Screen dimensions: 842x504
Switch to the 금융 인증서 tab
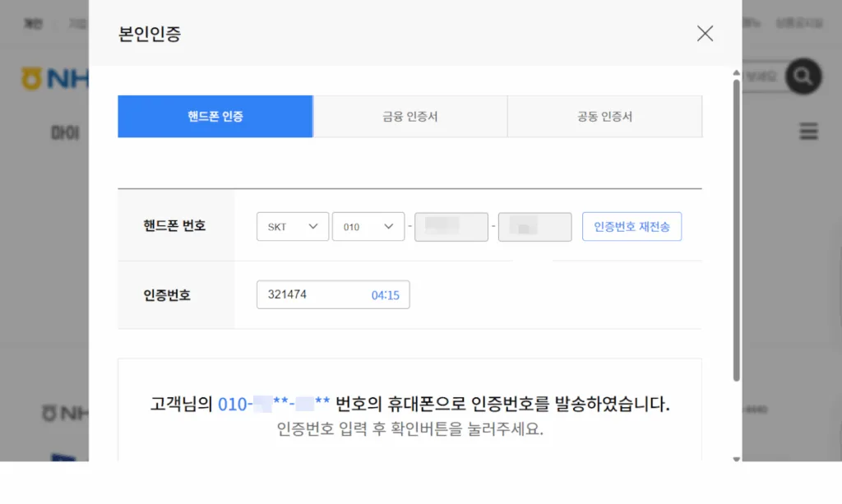[x=410, y=117]
